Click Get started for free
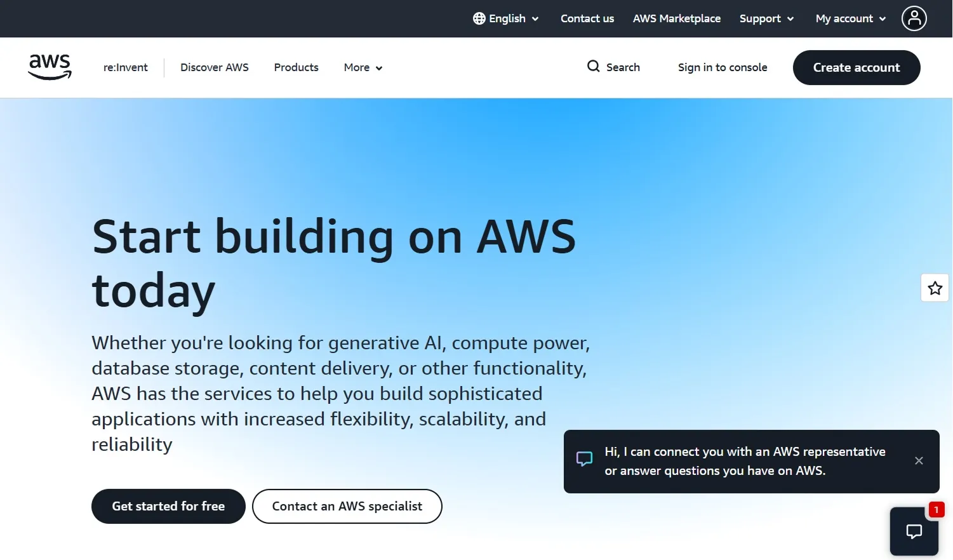The image size is (953, 560). tap(168, 506)
